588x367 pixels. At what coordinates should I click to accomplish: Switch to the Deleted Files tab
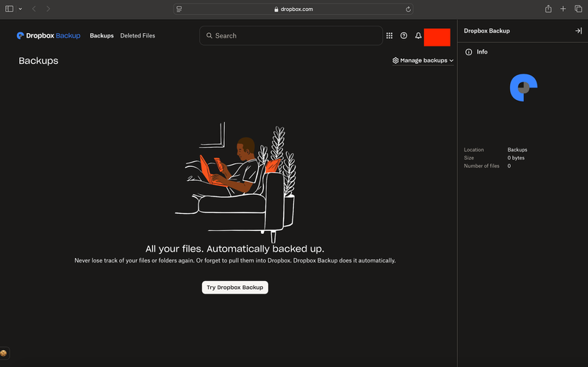click(137, 35)
